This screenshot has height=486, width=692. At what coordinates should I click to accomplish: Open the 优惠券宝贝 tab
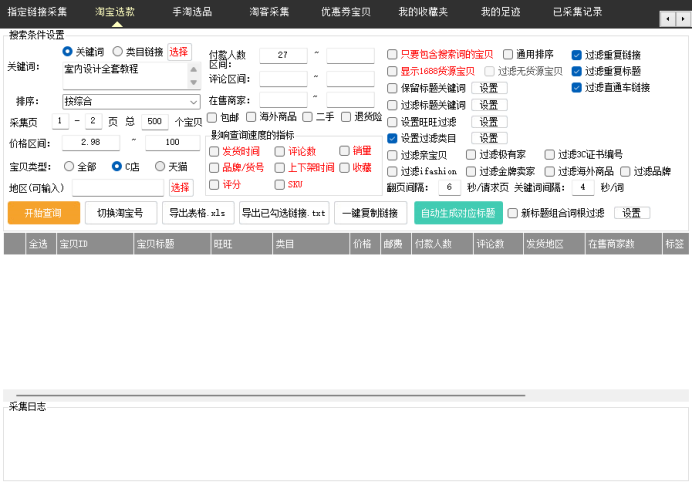click(x=345, y=12)
